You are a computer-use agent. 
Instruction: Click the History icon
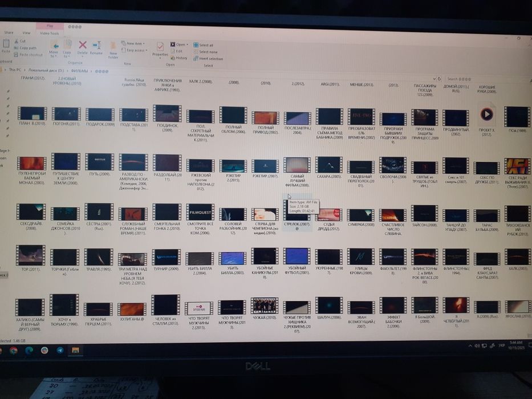[x=173, y=58]
